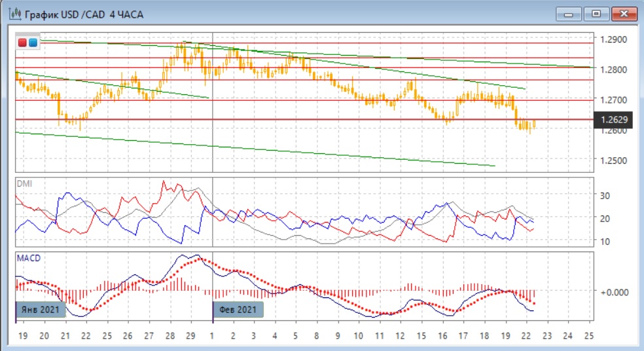Click the DMI scale value 10
This screenshot has width=644, height=351.
pos(605,242)
